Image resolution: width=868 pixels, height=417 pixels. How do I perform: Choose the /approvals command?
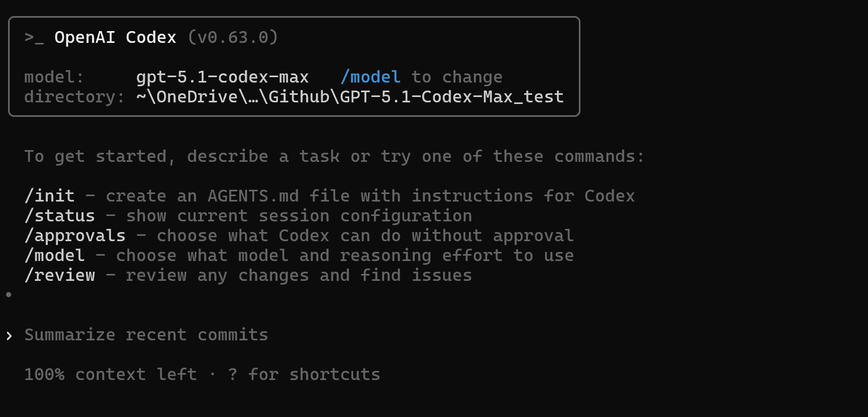coord(75,236)
